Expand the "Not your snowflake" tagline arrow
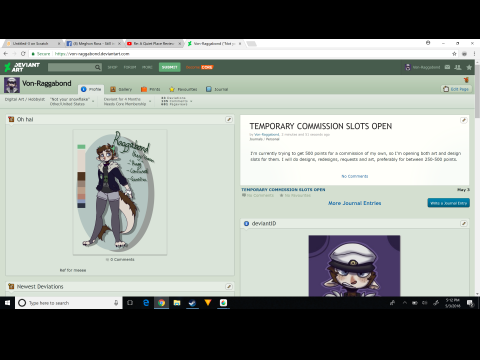The height and width of the screenshot is (360, 480). (93, 101)
